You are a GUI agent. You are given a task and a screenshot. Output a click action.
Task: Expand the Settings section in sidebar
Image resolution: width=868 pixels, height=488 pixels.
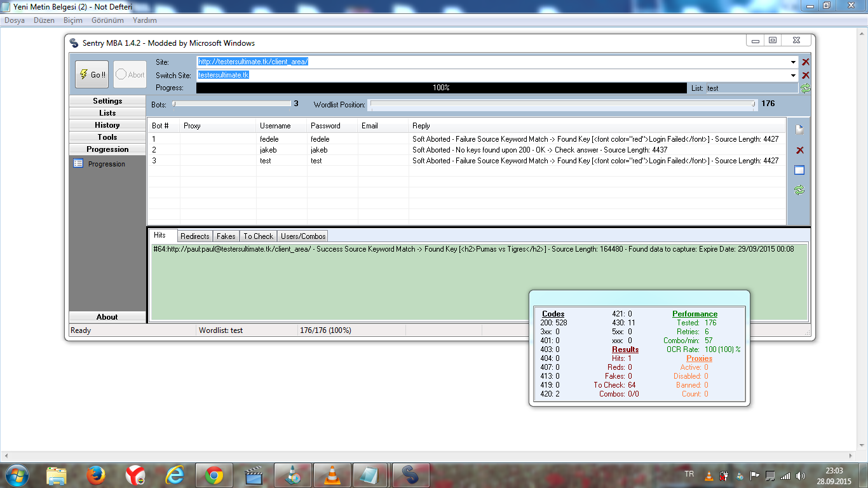[x=107, y=101]
